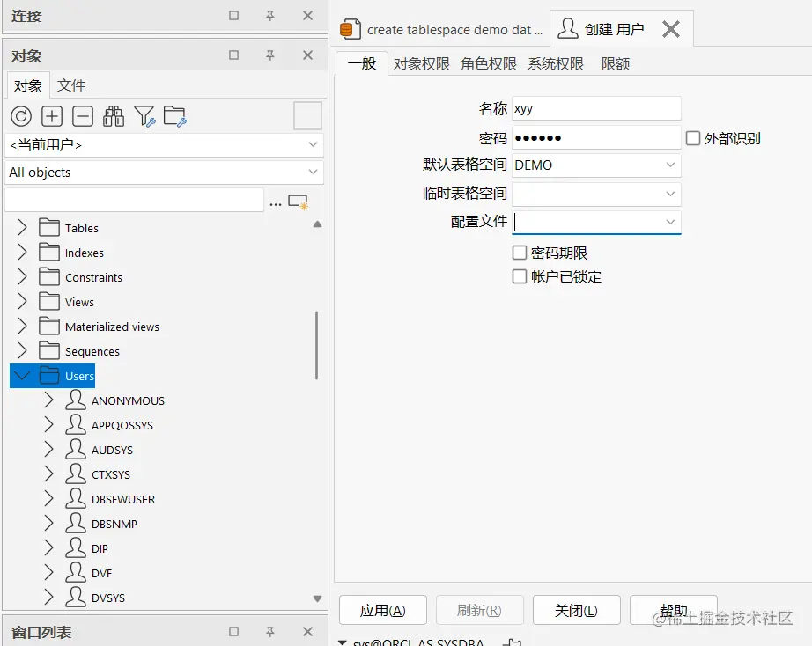Expand the Indexes tree node
This screenshot has width=812, height=646.
(x=22, y=252)
